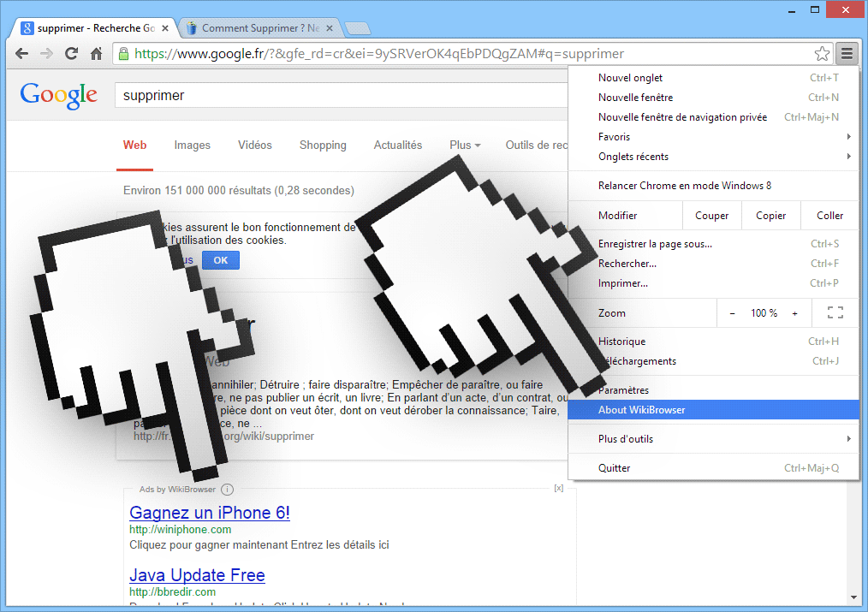Click 'Ads by WikiBrowser' label
This screenshot has height=612, width=868.
(178, 489)
